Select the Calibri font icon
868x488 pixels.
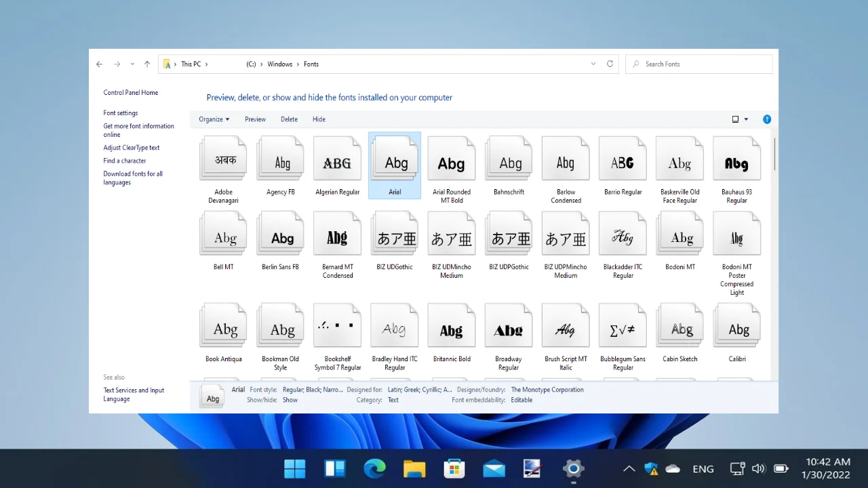(x=736, y=326)
